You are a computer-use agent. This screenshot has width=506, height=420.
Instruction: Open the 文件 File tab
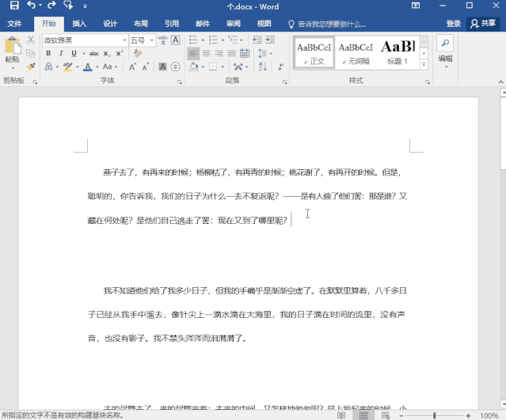point(14,24)
